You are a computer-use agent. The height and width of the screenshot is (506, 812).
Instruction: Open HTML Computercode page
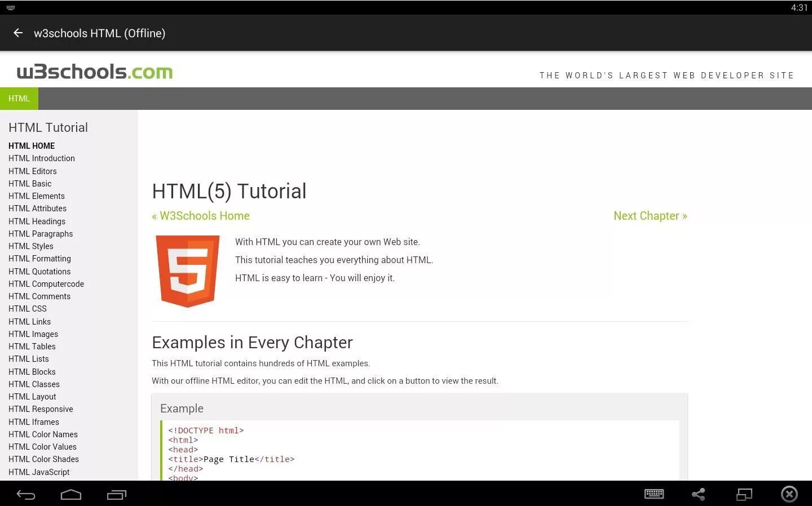[x=46, y=284]
